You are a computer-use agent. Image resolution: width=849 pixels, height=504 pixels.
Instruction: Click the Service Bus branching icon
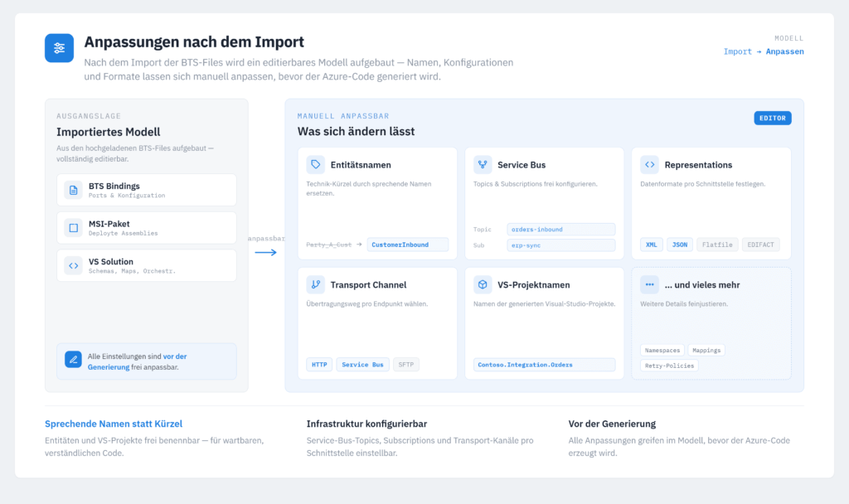tap(483, 165)
